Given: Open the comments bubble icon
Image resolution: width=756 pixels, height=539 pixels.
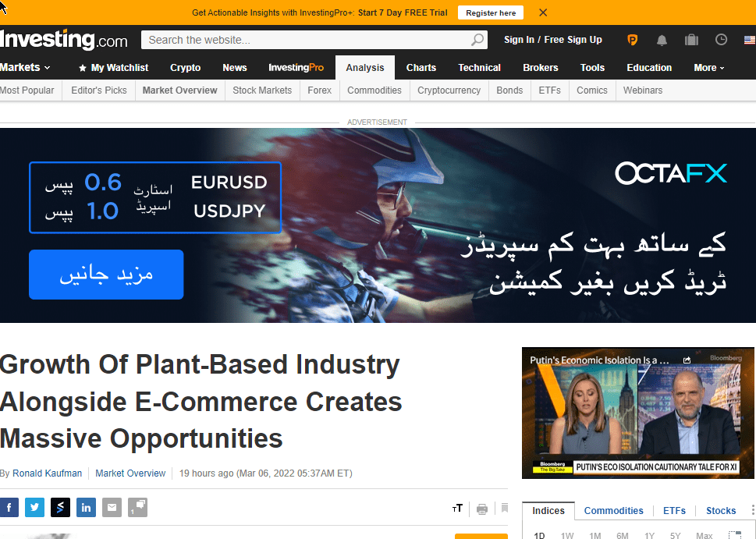Looking at the screenshot, I should coord(137,508).
